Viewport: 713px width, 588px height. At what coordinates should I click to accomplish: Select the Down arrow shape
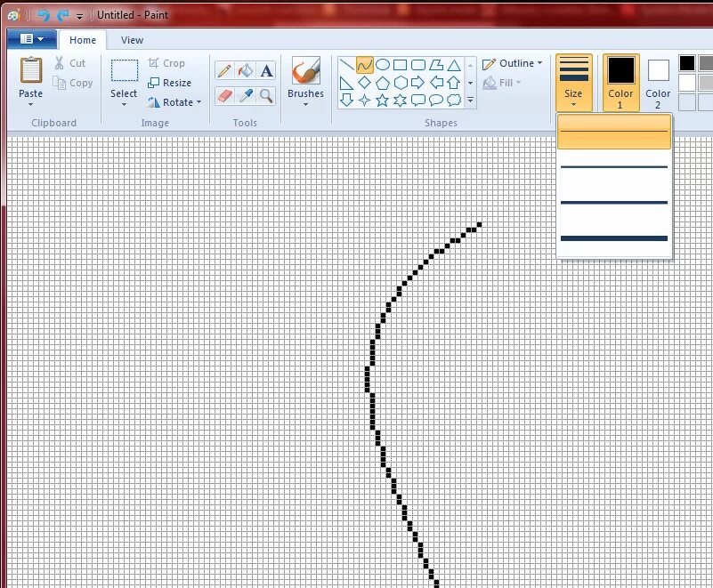347,100
